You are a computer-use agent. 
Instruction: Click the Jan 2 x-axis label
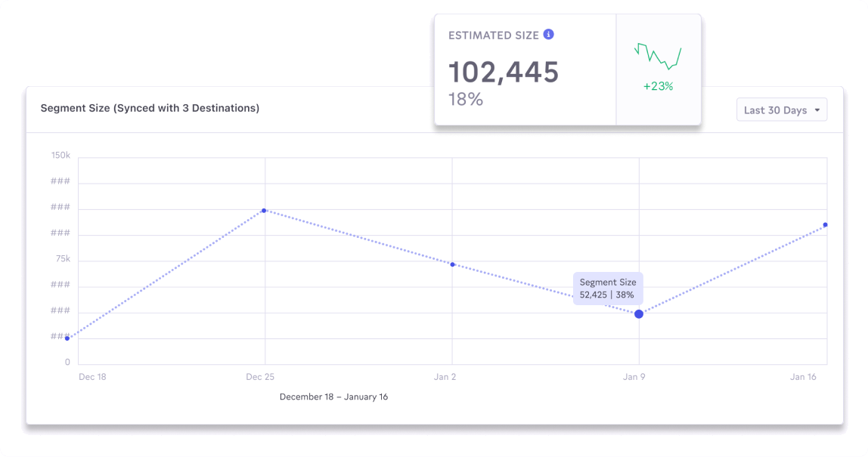tap(445, 377)
